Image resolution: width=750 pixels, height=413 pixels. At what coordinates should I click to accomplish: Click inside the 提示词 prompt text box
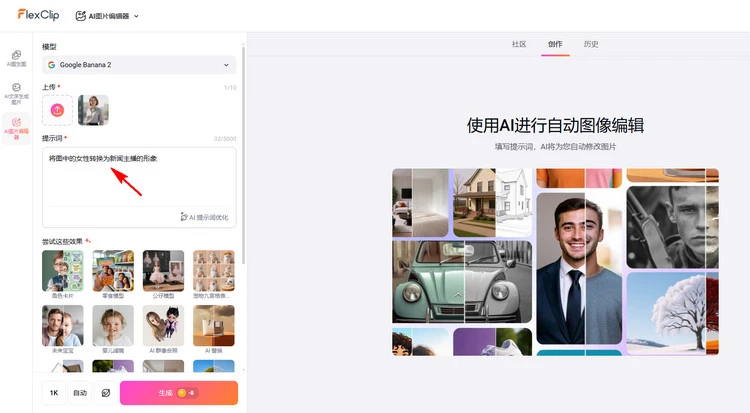point(139,180)
